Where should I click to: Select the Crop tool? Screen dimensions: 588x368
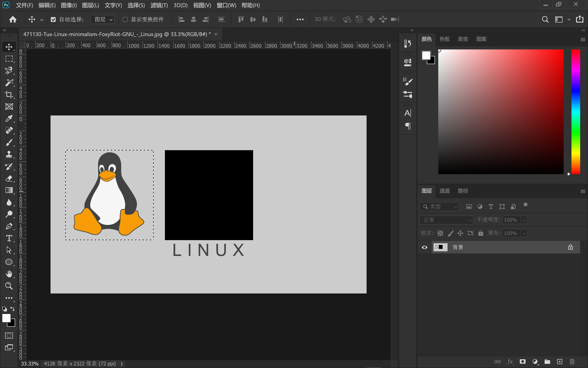click(9, 95)
